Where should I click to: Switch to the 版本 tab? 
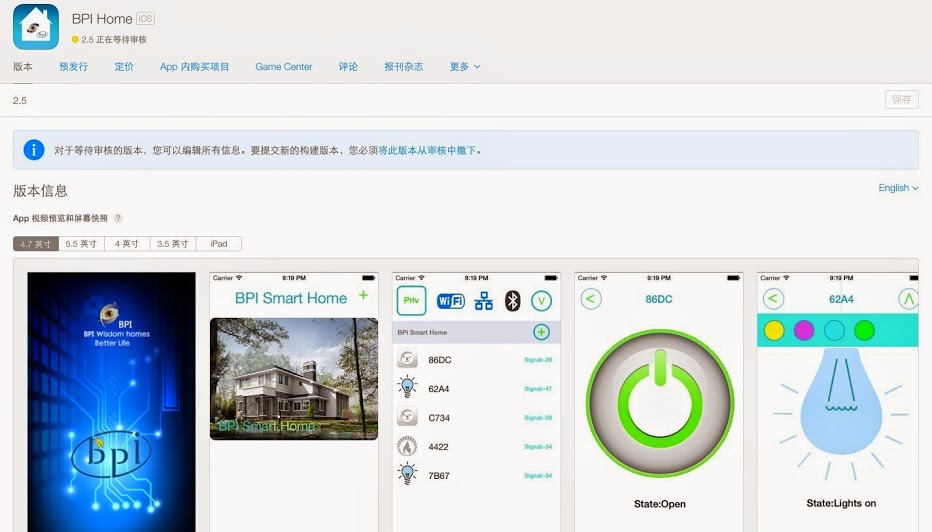pyautogui.click(x=23, y=67)
